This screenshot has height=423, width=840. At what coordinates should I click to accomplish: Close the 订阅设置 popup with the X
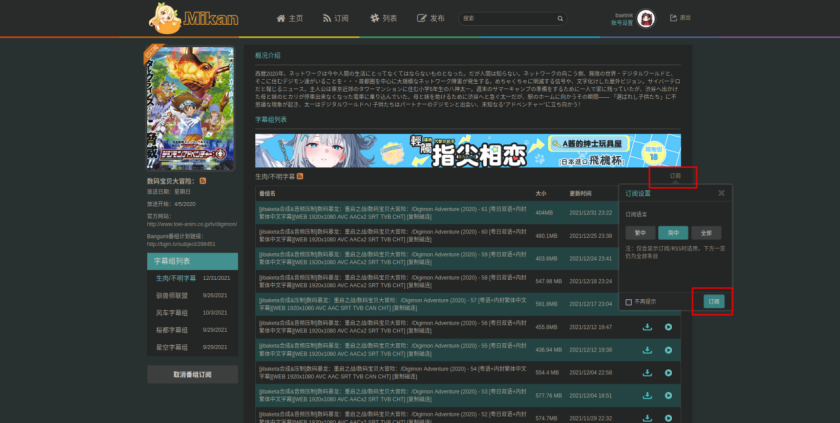coord(721,193)
